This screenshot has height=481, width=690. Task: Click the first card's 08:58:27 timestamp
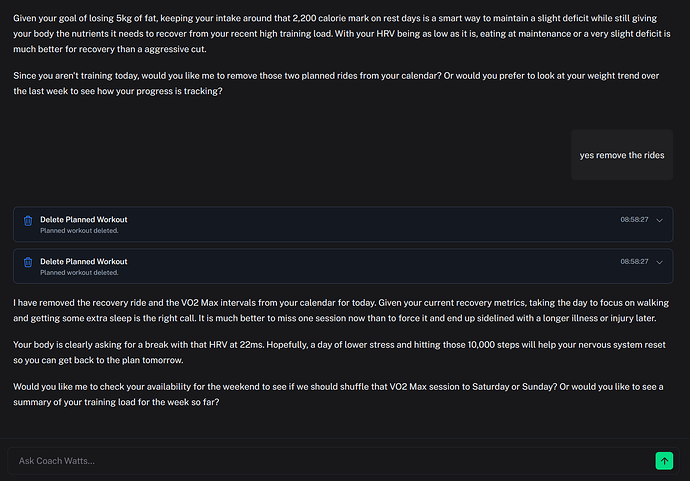(634, 220)
